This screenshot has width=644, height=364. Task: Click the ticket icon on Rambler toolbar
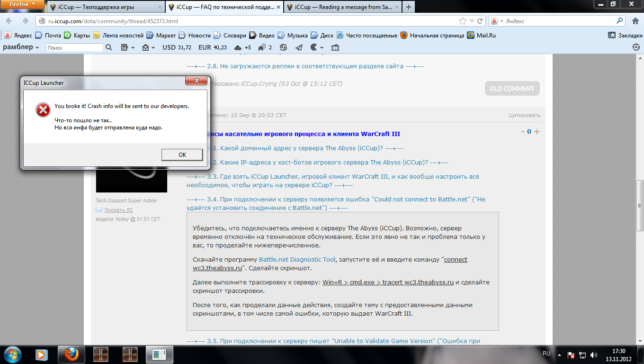click(x=335, y=47)
